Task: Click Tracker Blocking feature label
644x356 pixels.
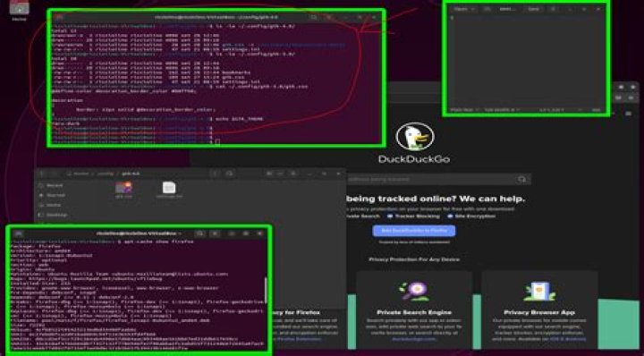Action: click(417, 216)
